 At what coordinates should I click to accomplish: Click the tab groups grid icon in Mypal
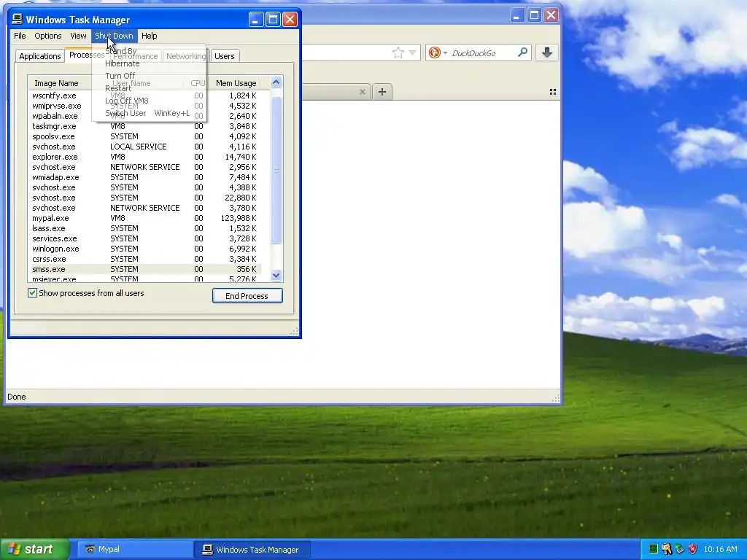[x=553, y=91]
